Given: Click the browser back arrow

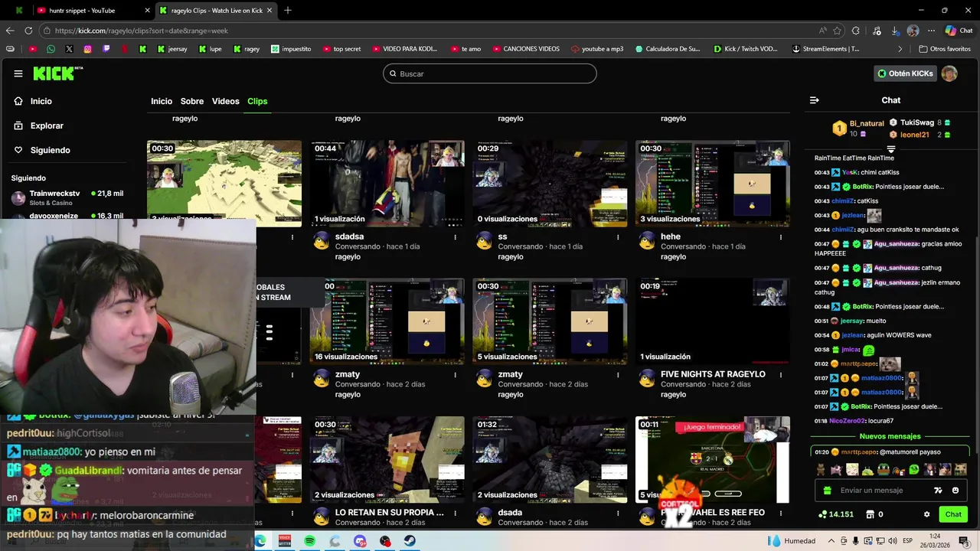Looking at the screenshot, I should point(10,31).
